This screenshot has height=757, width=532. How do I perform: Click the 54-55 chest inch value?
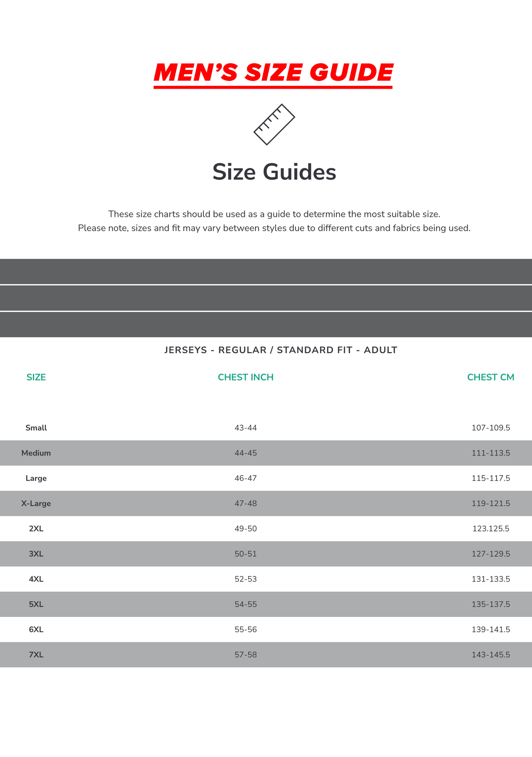pyautogui.click(x=246, y=604)
